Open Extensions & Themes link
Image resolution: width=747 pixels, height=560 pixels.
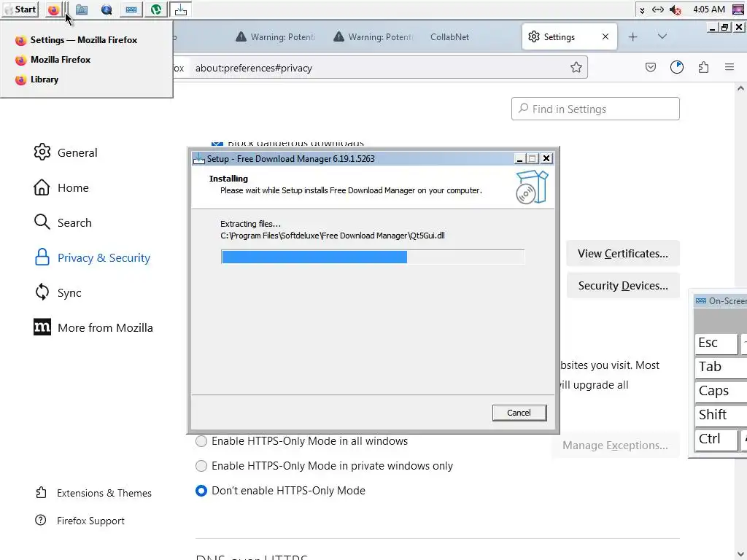pyautogui.click(x=93, y=493)
